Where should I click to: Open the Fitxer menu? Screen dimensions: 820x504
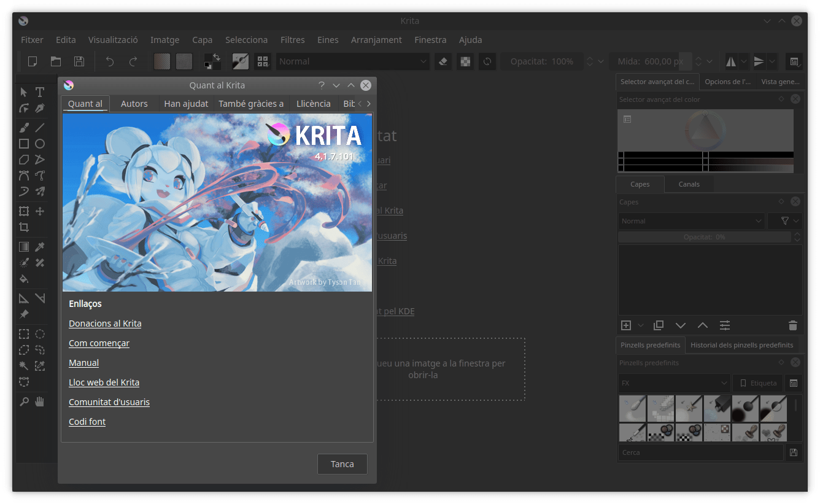pos(32,39)
